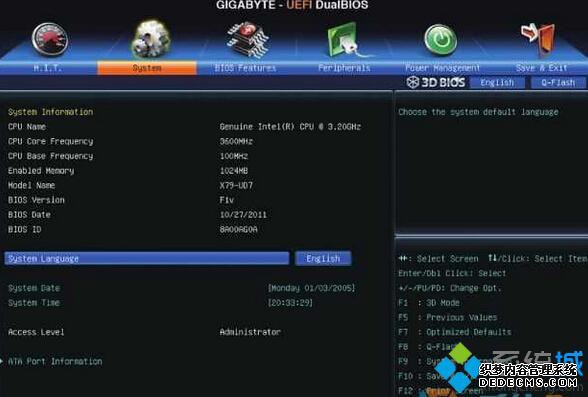The width and height of the screenshot is (588, 397).
Task: Click the BIOS Date label
Action: tap(29, 214)
